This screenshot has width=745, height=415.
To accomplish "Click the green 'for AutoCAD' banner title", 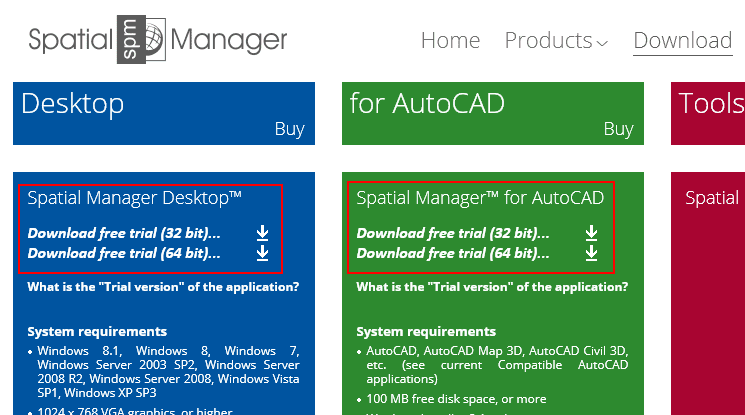I will click(427, 104).
